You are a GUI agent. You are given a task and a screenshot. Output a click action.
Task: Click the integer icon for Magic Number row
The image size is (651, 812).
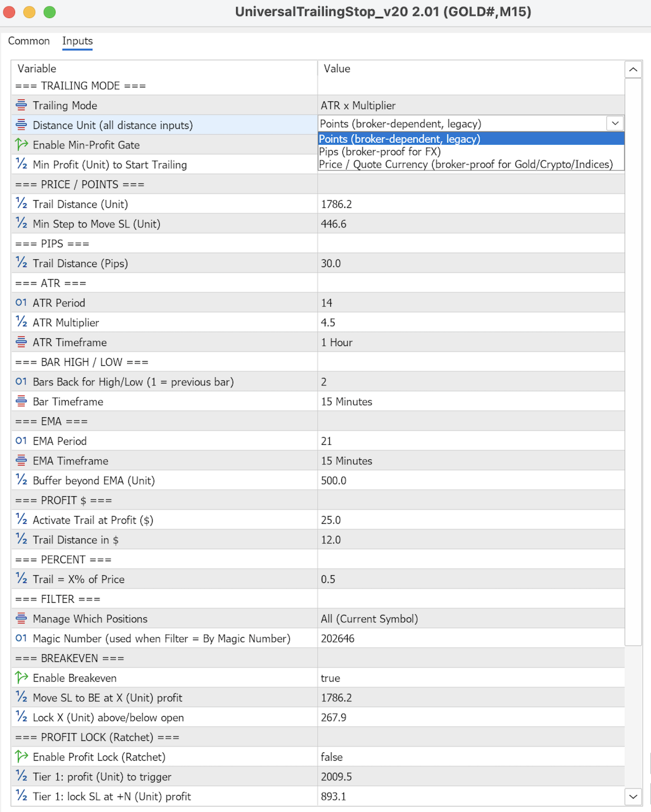point(21,638)
